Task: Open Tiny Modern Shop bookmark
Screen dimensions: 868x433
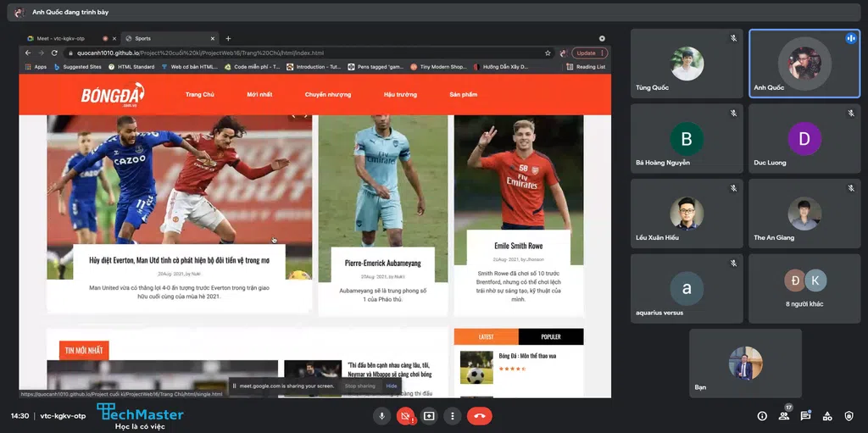Action: 439,67
